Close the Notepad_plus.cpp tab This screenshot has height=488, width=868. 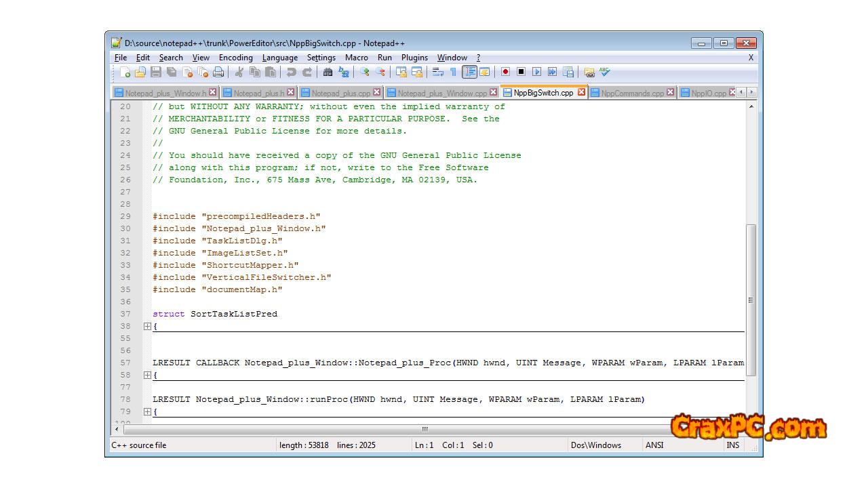click(x=377, y=92)
